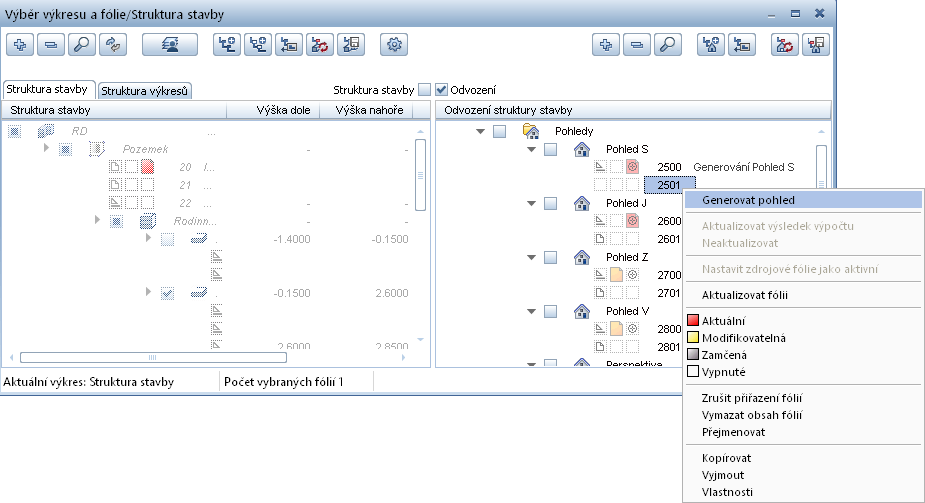Image resolution: width=925 pixels, height=503 pixels.
Task: Tick the Pohled S checkbox
Action: (550, 149)
